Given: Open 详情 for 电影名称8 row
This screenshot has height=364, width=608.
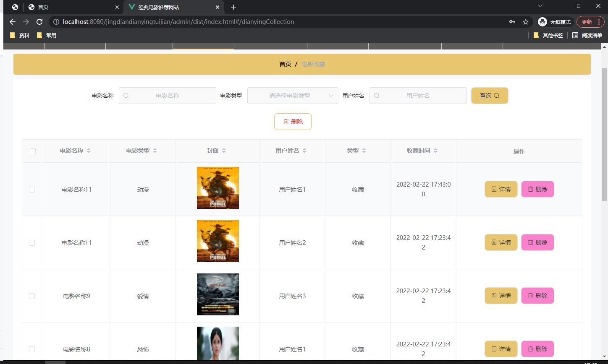Looking at the screenshot, I should [501, 349].
